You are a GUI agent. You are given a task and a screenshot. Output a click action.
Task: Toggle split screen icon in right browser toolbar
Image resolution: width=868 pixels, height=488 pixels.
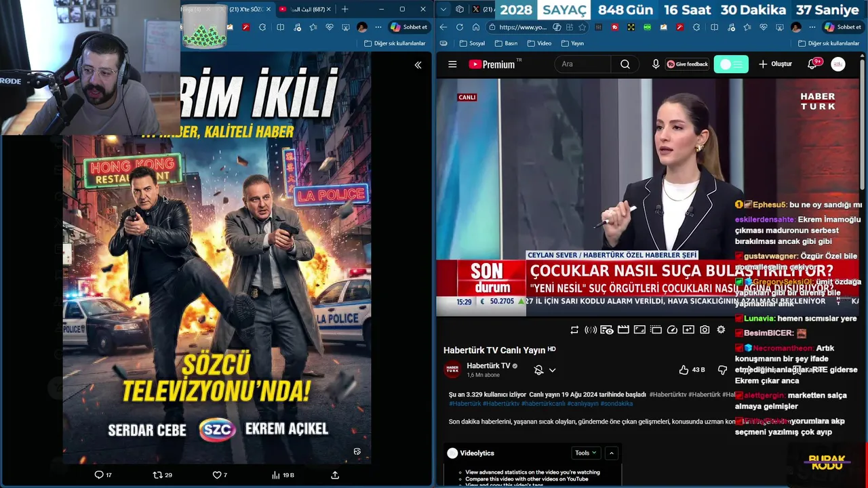point(714,27)
